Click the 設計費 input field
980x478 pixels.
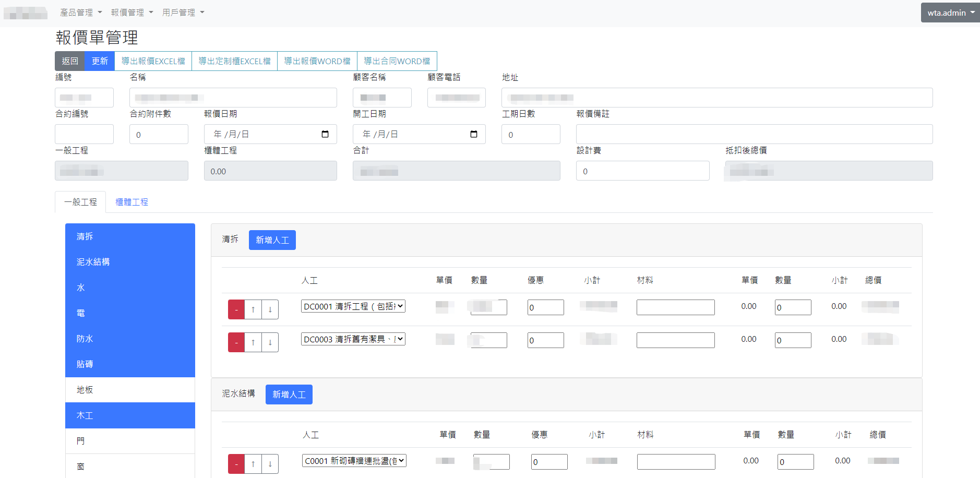(x=642, y=171)
